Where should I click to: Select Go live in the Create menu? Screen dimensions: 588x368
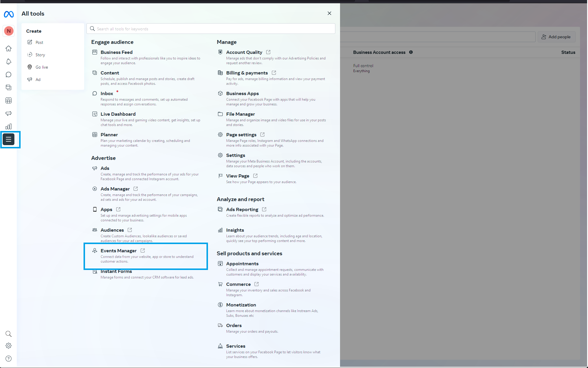pyautogui.click(x=41, y=67)
